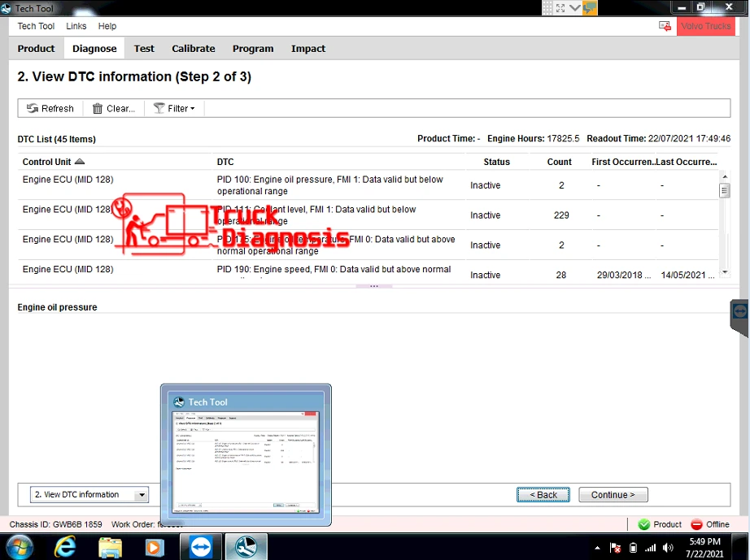
Task: Click the Action Center flag tray icon
Action: tap(615, 548)
